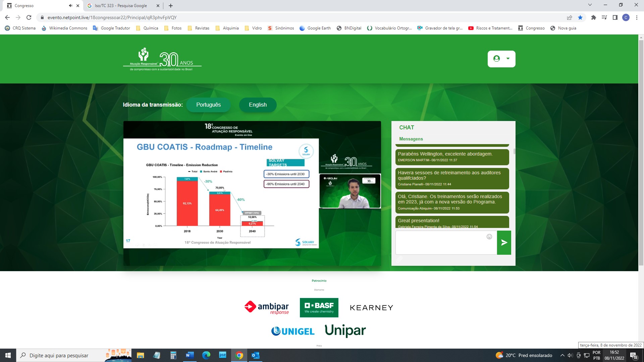Image resolution: width=644 pixels, height=362 pixels.
Task: Open the media control icon in toolbar
Action: point(604,17)
